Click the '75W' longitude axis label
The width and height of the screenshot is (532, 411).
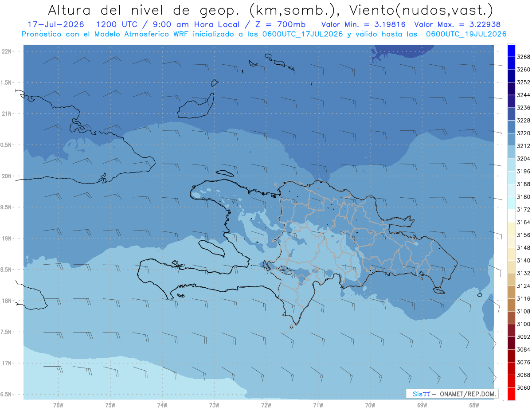pos(110,405)
